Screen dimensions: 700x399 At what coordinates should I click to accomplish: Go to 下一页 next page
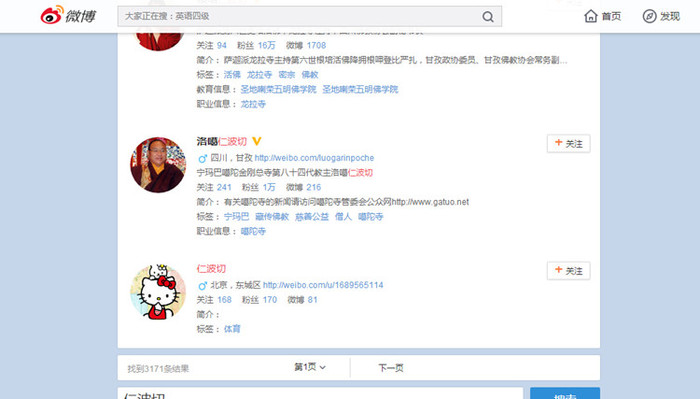click(391, 368)
